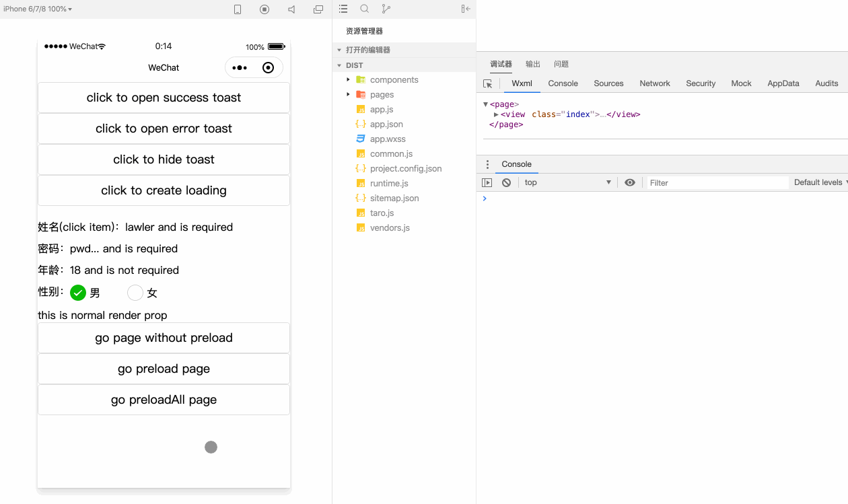The image size is (848, 504).
Task: Select the 女 radio button
Action: click(135, 293)
